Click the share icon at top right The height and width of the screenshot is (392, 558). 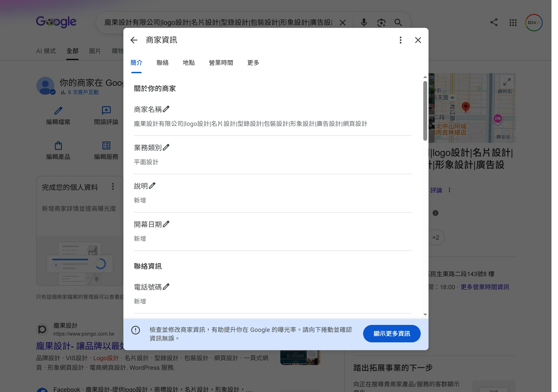[500, 23]
